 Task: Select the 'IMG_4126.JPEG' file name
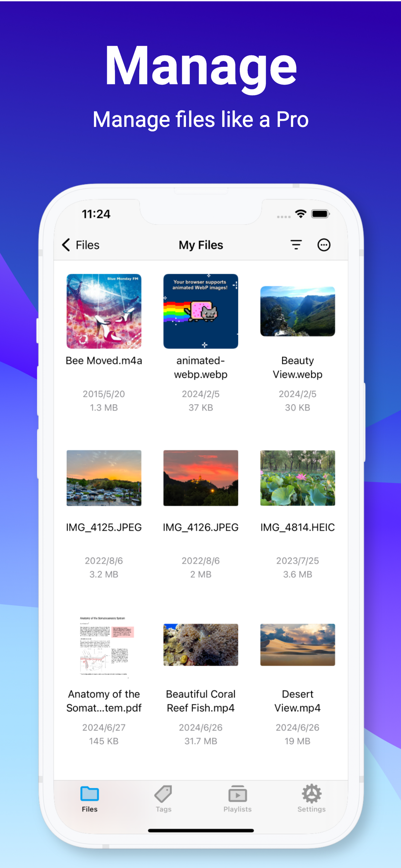click(200, 527)
